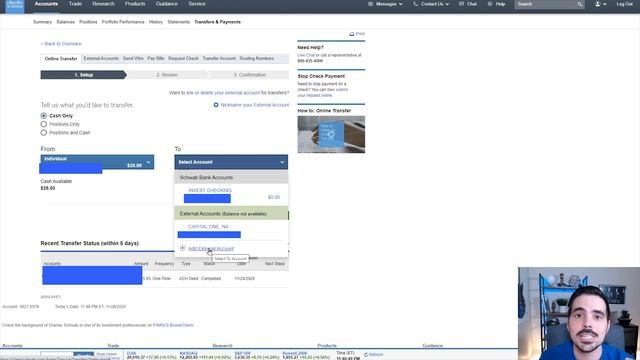Click the Help question mark icon
Viewport: 640px width, 360px height.
[490, 4]
